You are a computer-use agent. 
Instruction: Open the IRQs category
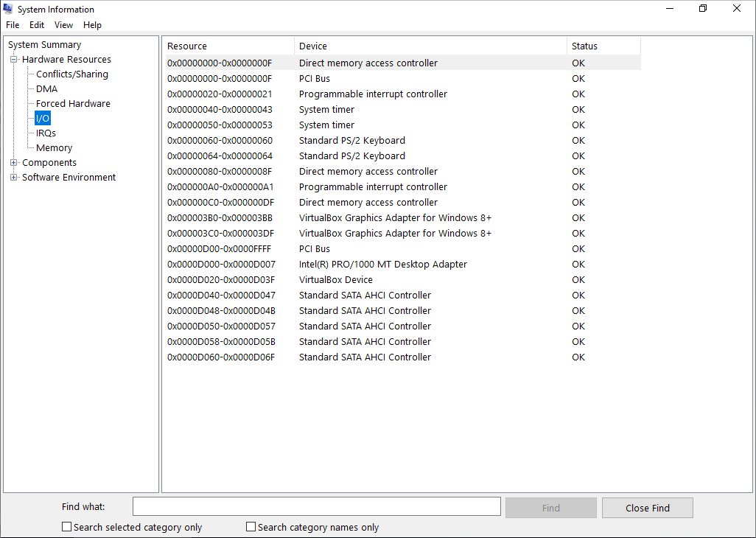pyautogui.click(x=46, y=133)
